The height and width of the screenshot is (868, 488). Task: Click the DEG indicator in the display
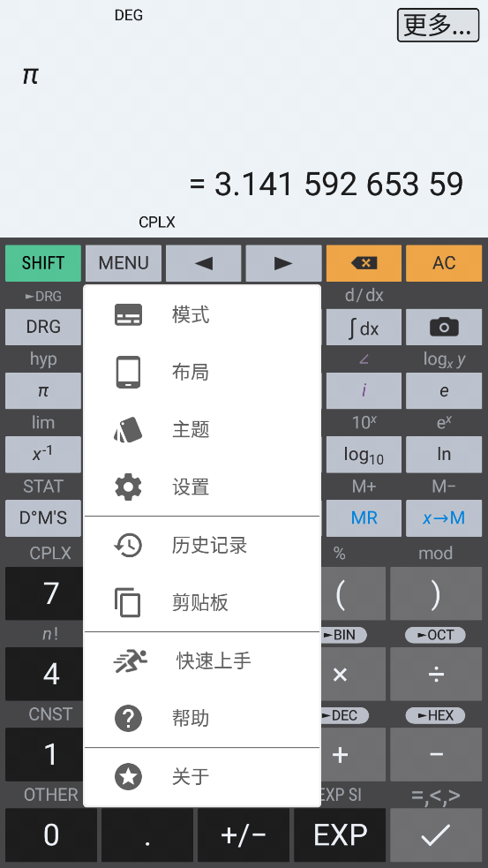click(x=128, y=16)
